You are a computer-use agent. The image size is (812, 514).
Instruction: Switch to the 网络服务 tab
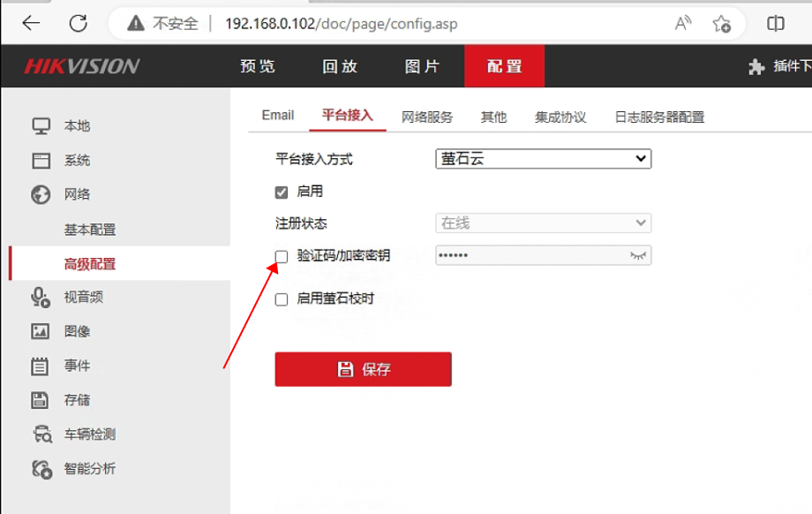point(427,117)
